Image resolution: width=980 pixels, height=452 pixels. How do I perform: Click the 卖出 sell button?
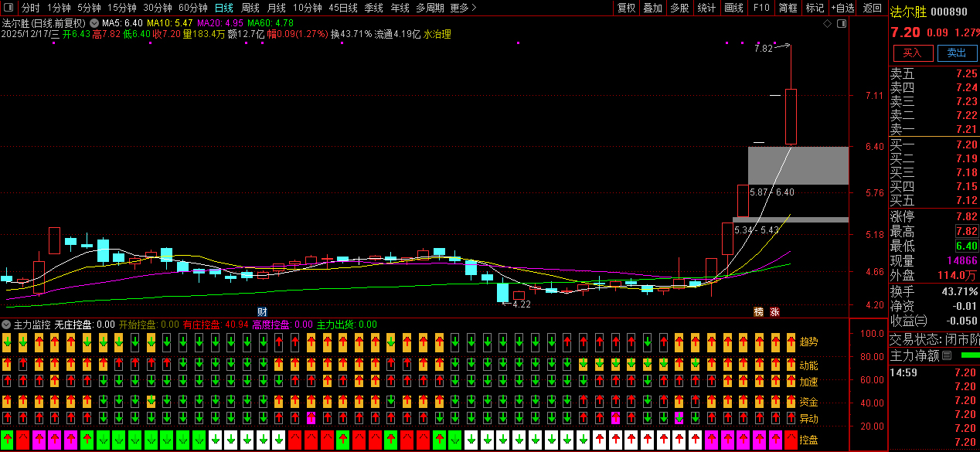(x=957, y=53)
